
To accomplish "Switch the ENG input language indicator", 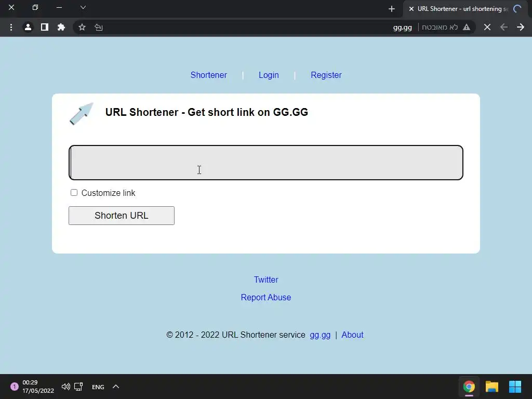I will coord(98,387).
